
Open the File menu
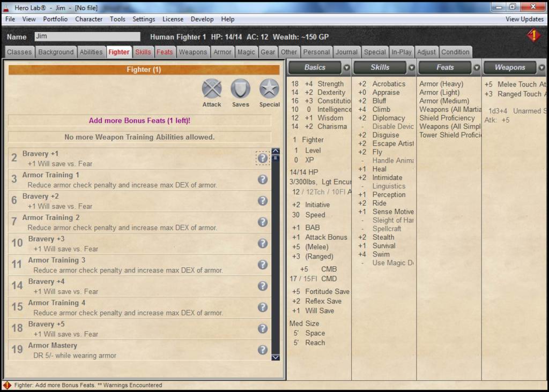[10, 19]
